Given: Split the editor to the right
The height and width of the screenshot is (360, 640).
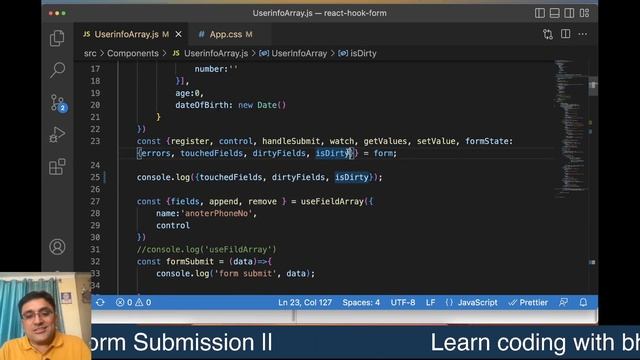Looking at the screenshot, I should coord(565,34).
